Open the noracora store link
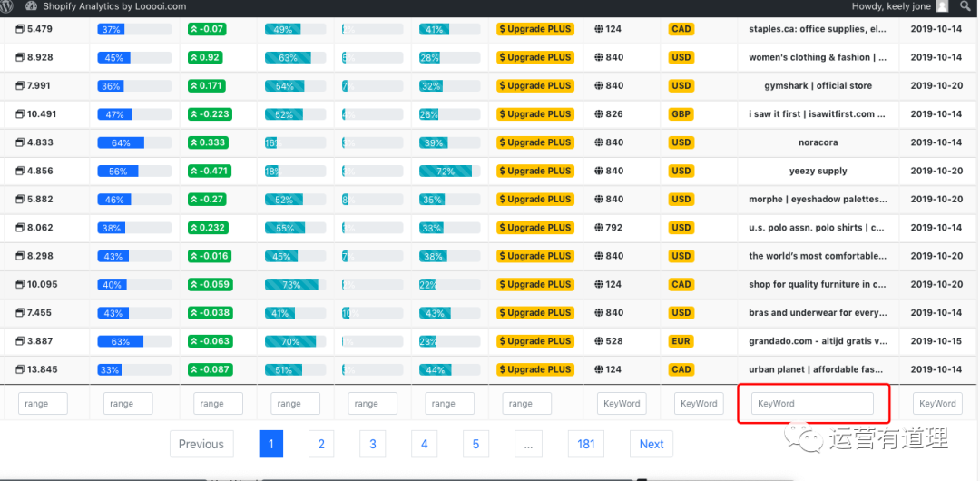The height and width of the screenshot is (481, 980). pyautogui.click(x=818, y=142)
